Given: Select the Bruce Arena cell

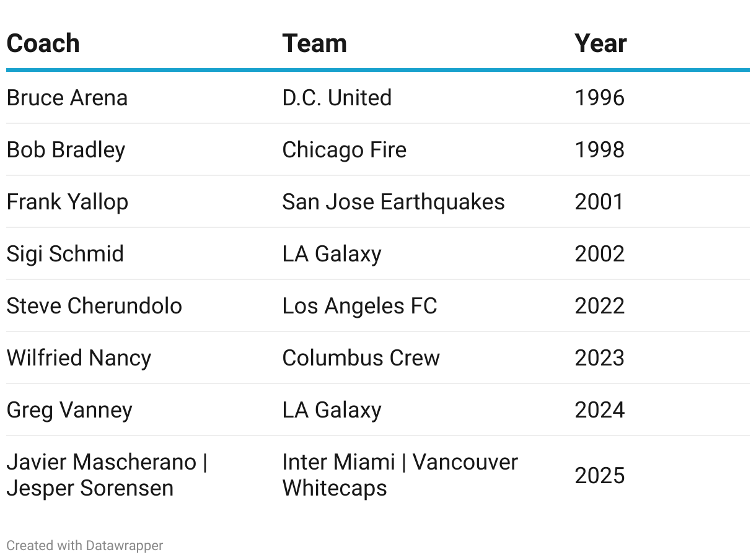Looking at the screenshot, I should pyautogui.click(x=67, y=98).
